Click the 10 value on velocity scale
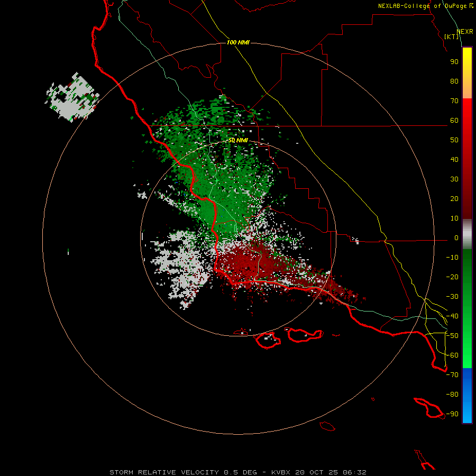The image size is (476, 476). [x=454, y=218]
